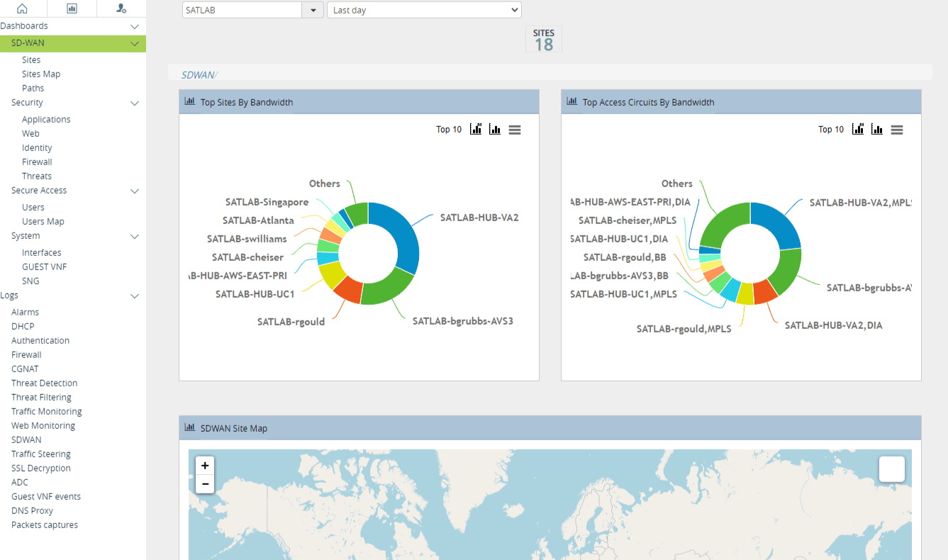Open Traffic Monitoring logs
This screenshot has height=560, width=948.
pyautogui.click(x=47, y=411)
